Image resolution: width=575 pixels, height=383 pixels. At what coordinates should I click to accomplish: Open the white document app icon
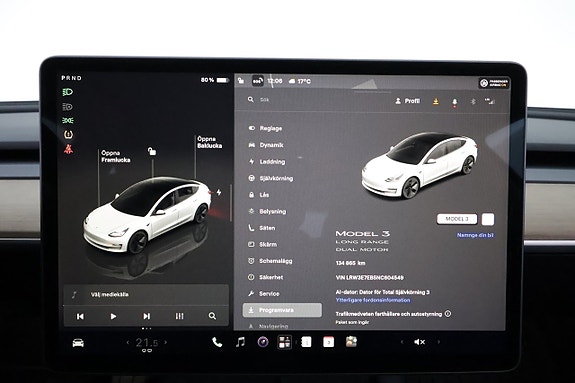(x=306, y=342)
